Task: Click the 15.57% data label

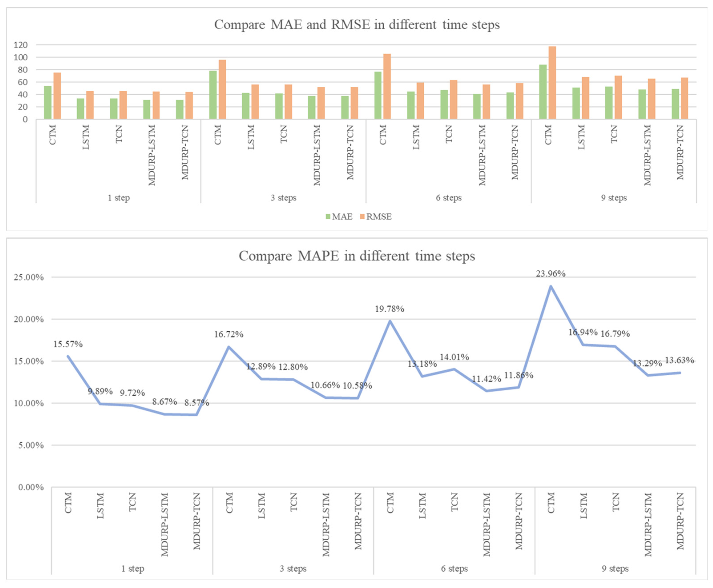Action: click(x=68, y=344)
